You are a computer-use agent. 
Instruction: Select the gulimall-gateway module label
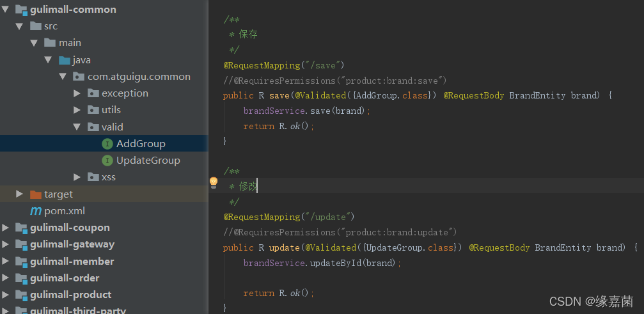click(x=72, y=245)
